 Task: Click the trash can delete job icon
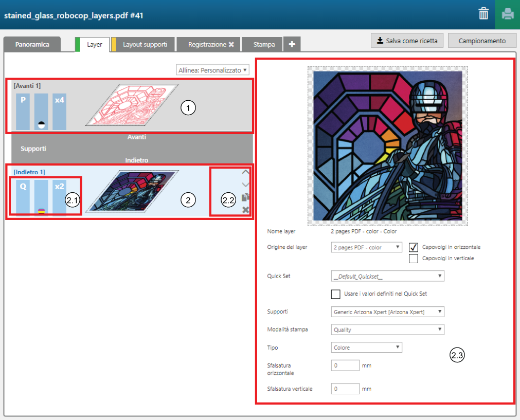(x=483, y=13)
